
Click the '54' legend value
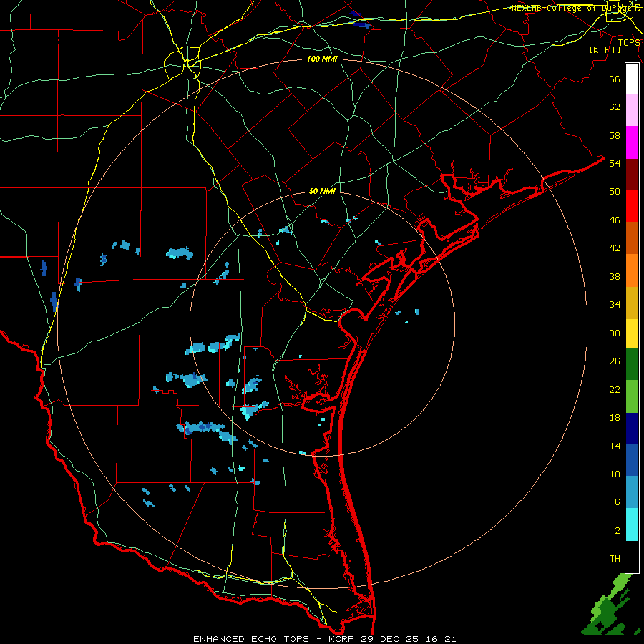[615, 163]
